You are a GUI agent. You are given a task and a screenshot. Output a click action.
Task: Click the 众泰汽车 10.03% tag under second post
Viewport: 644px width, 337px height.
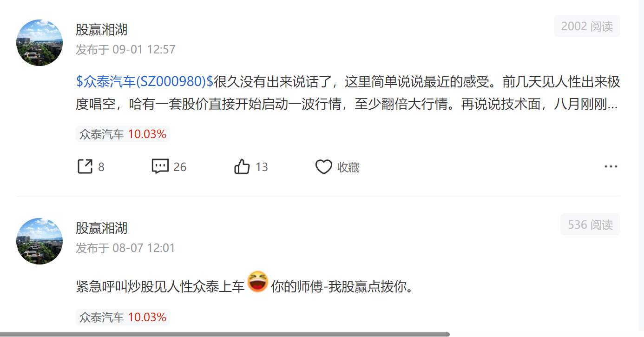point(123,317)
